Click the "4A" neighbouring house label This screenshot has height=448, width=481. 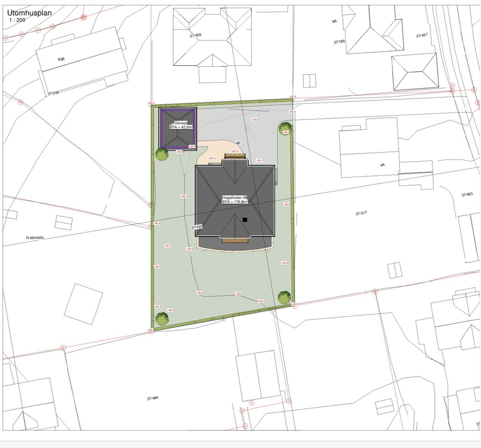(382, 165)
